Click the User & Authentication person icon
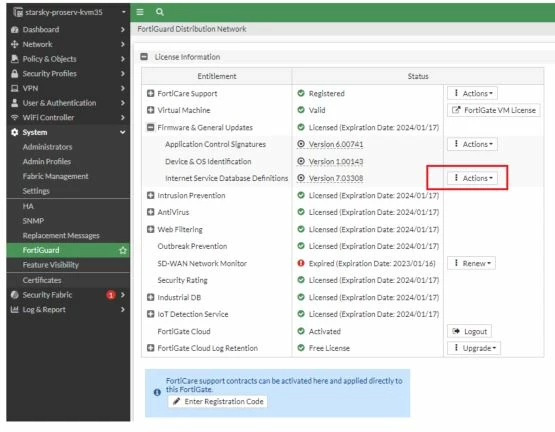 [15, 103]
